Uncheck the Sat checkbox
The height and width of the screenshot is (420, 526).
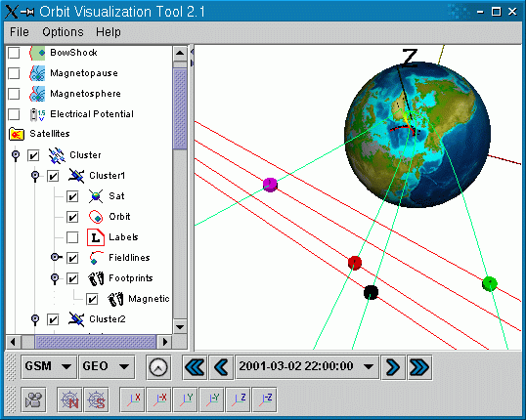coord(72,196)
